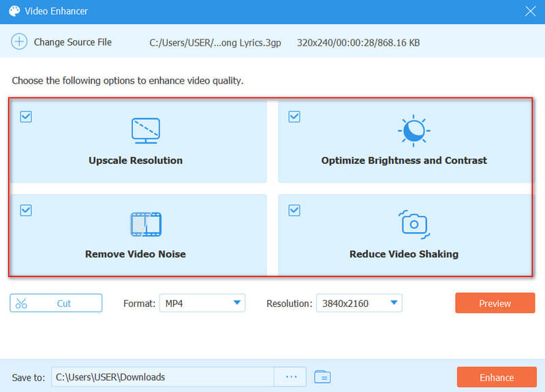The height and width of the screenshot is (392, 545).
Task: Toggle the Remove Video Noise checkbox
Action: coord(26,210)
